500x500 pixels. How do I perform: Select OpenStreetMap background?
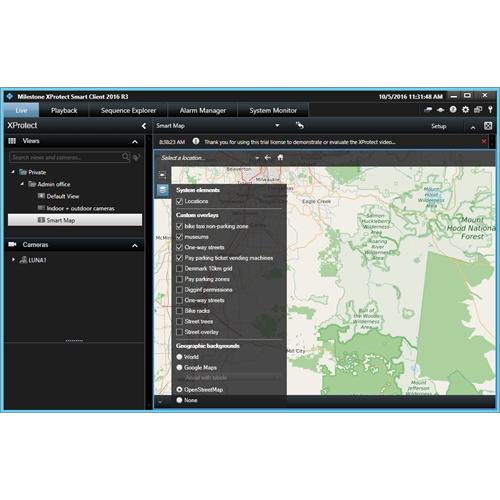pos(179,389)
